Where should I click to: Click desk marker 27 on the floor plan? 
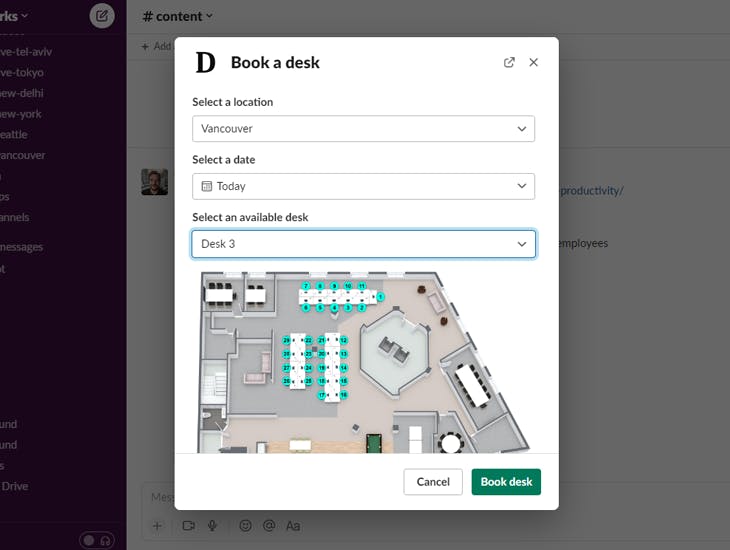point(286,368)
